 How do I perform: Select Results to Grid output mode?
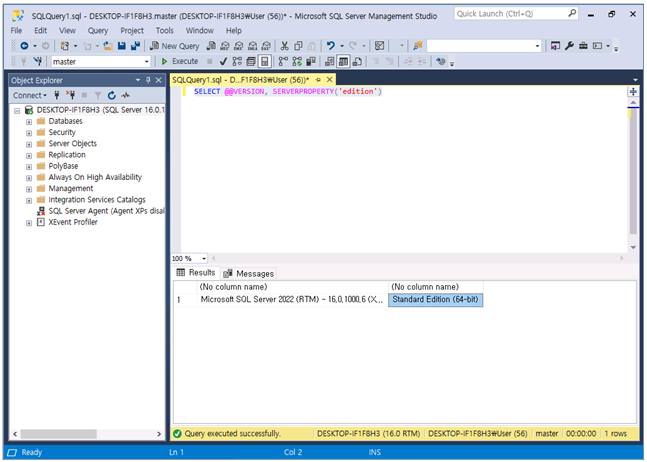[x=343, y=61]
